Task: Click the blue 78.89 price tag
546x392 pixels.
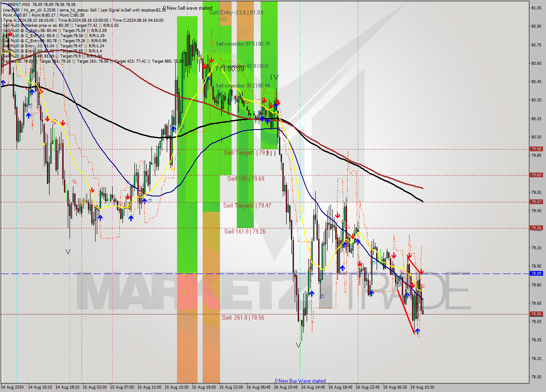Action: 536,274
